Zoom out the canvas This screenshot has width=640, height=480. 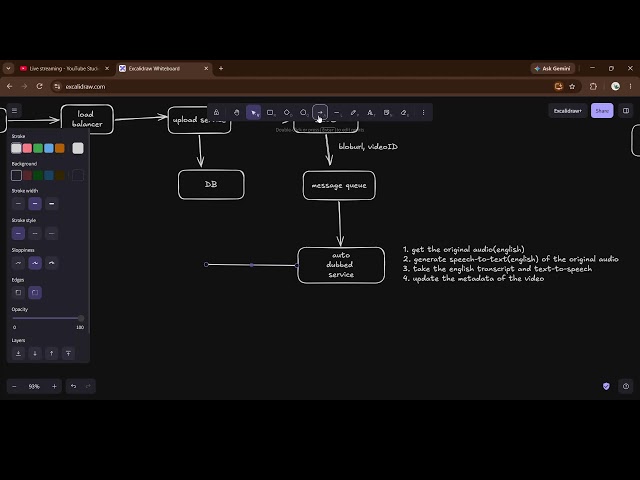(x=14, y=386)
